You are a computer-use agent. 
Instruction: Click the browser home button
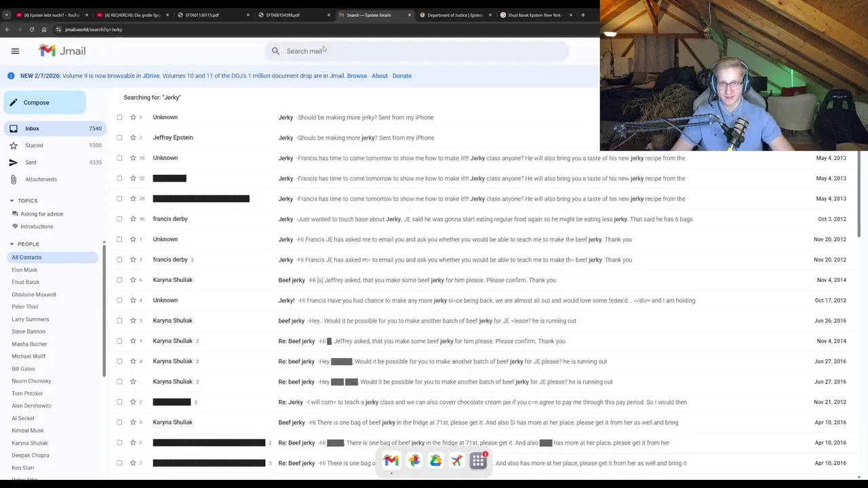pyautogui.click(x=44, y=30)
